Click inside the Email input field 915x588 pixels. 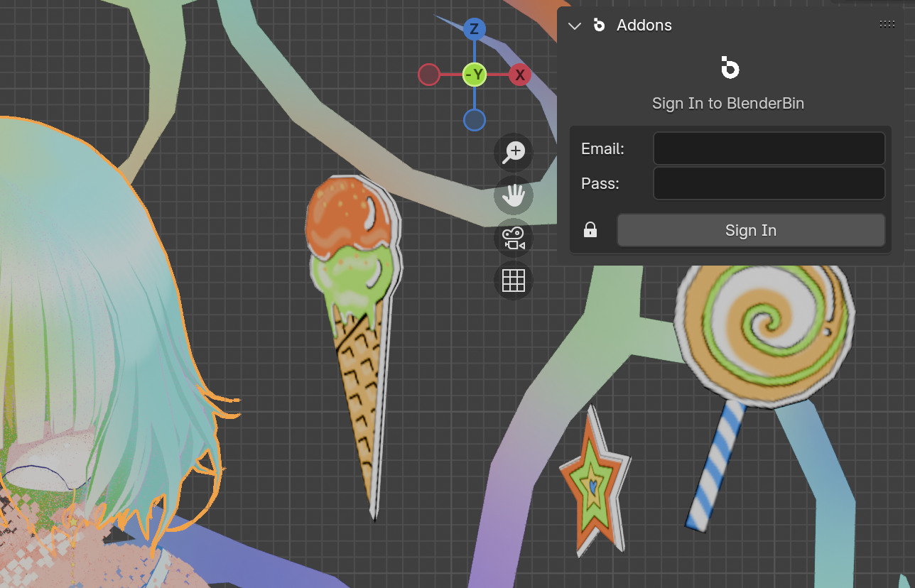pos(769,148)
